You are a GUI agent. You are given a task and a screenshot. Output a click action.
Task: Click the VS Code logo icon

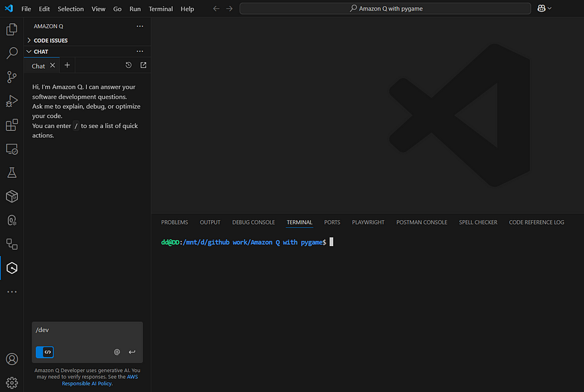9,8
